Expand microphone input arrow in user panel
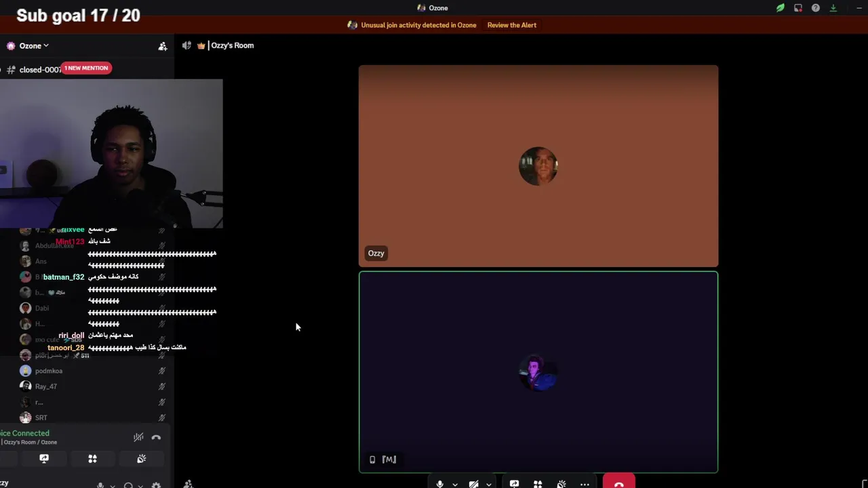Image resolution: width=868 pixels, height=488 pixels. click(113, 485)
